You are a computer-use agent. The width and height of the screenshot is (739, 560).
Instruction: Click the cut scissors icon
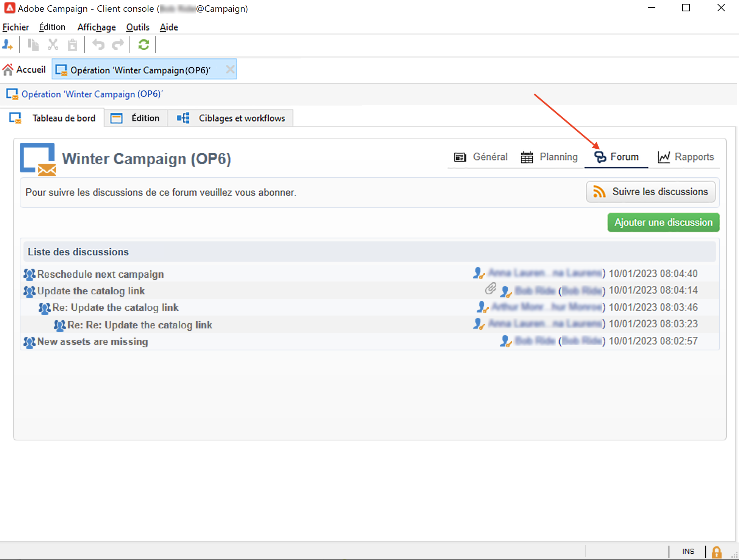(53, 45)
